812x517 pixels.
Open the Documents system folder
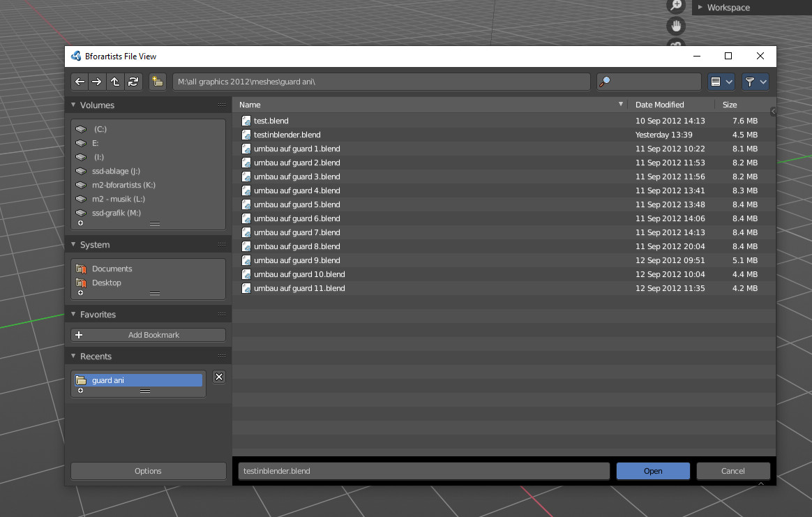[148, 269]
